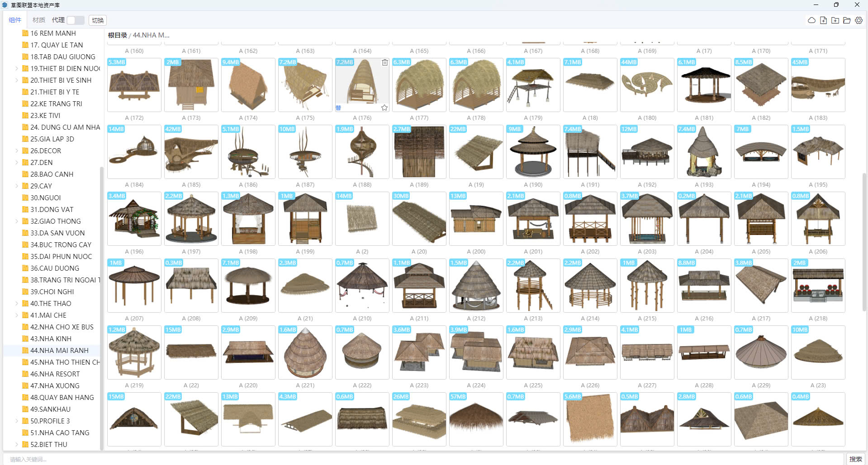Screen dimensions: 868x465
Task: Switch to the 材质 tab
Action: (x=39, y=20)
